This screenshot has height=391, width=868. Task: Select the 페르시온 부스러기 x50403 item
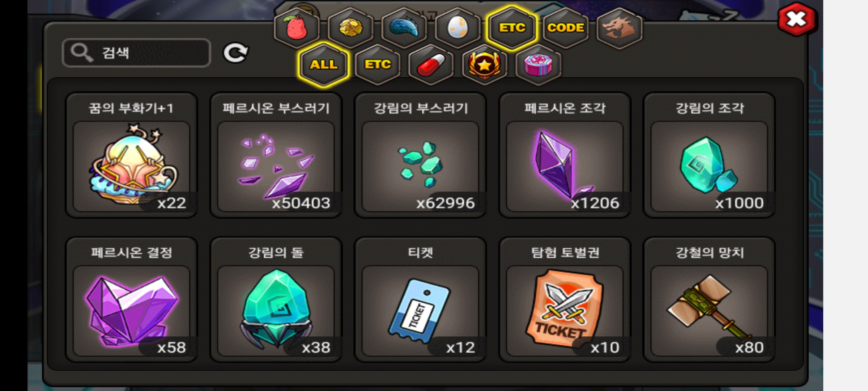point(276,155)
